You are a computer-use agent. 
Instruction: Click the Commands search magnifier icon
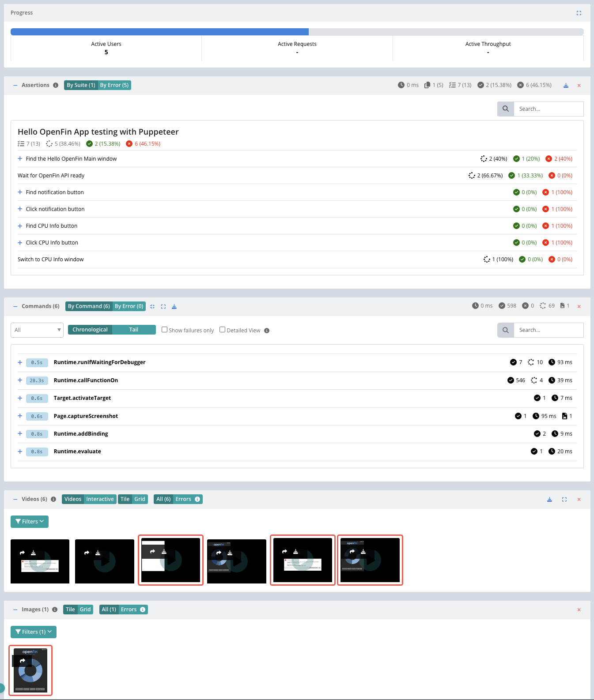506,330
